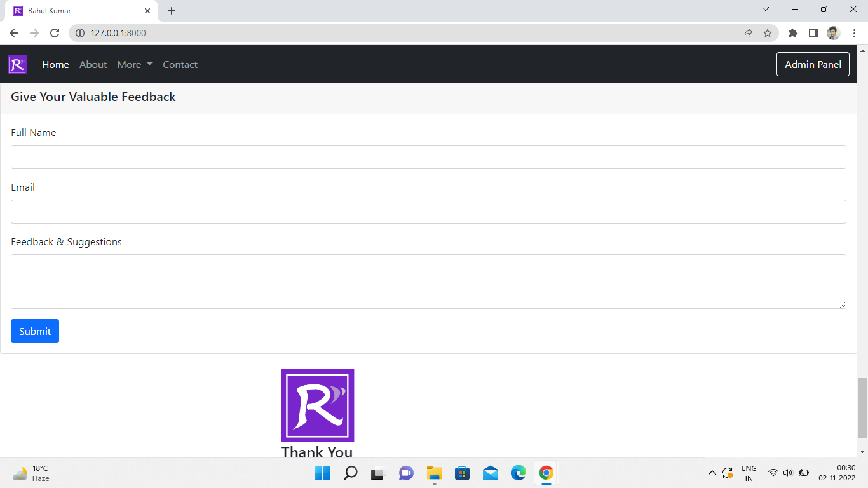Open the Windows Start button
The image size is (868, 488).
point(322,473)
